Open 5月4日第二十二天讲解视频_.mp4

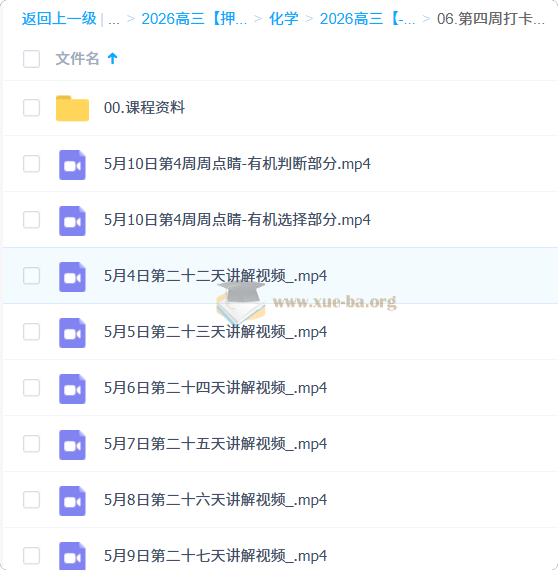tap(216, 276)
